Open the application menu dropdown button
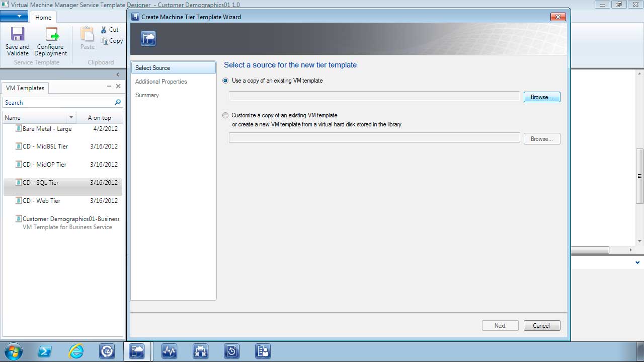 14,16
